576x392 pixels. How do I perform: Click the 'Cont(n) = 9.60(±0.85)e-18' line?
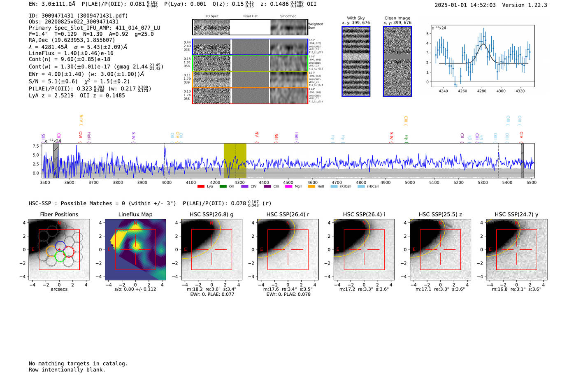tap(70, 59)
